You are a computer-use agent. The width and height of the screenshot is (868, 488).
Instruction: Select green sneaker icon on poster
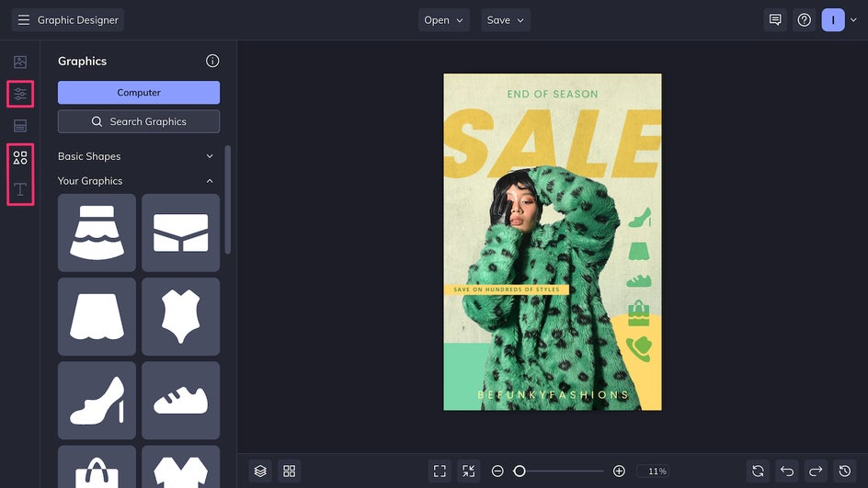pyautogui.click(x=639, y=280)
